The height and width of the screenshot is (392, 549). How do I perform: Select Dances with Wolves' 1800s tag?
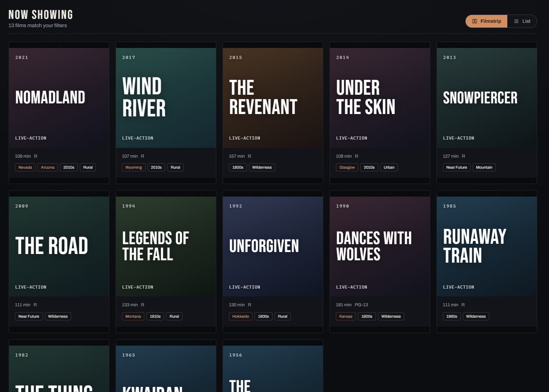pyautogui.click(x=367, y=317)
